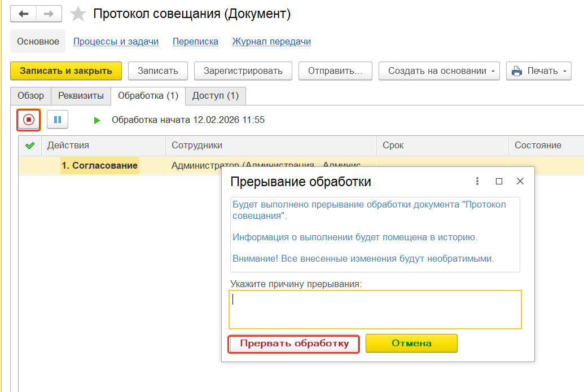
Task: Click the red stop processing icon
Action: pos(29,120)
